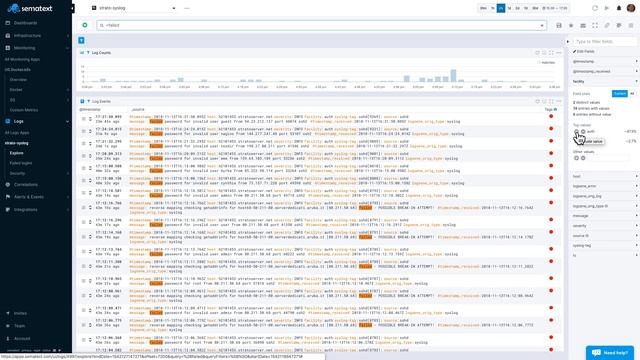Open the Monitoring sidebar item
640x360 pixels.
pyautogui.click(x=24, y=48)
